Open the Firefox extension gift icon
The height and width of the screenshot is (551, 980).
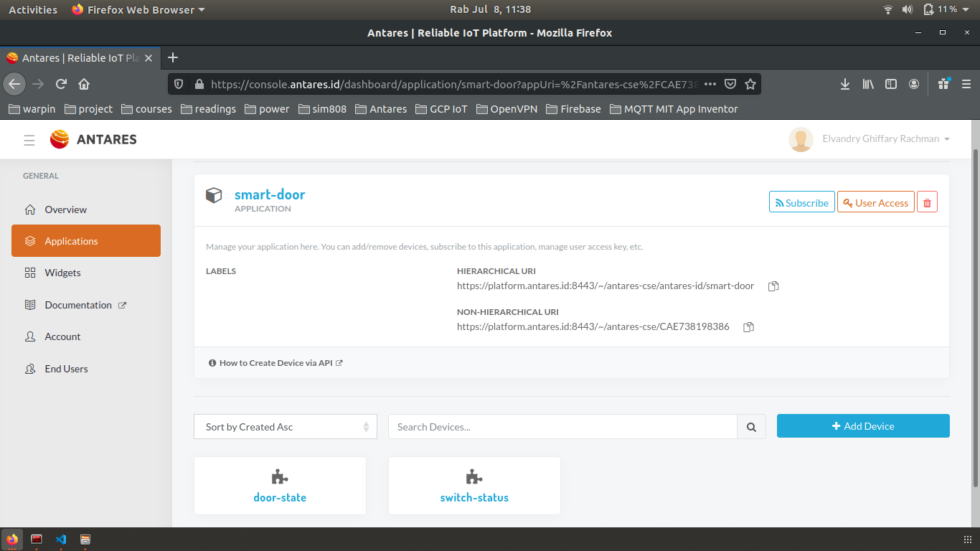(943, 84)
